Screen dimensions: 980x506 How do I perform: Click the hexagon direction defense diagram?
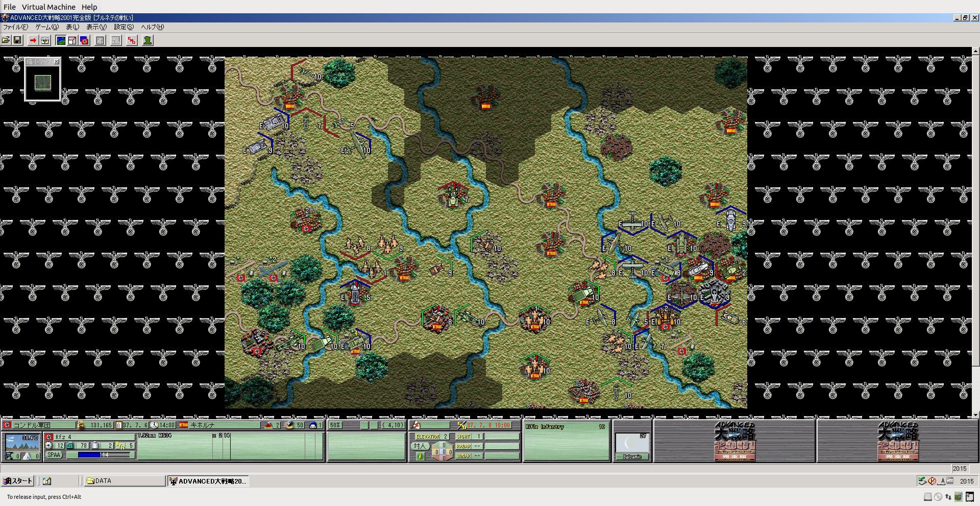[x=442, y=451]
